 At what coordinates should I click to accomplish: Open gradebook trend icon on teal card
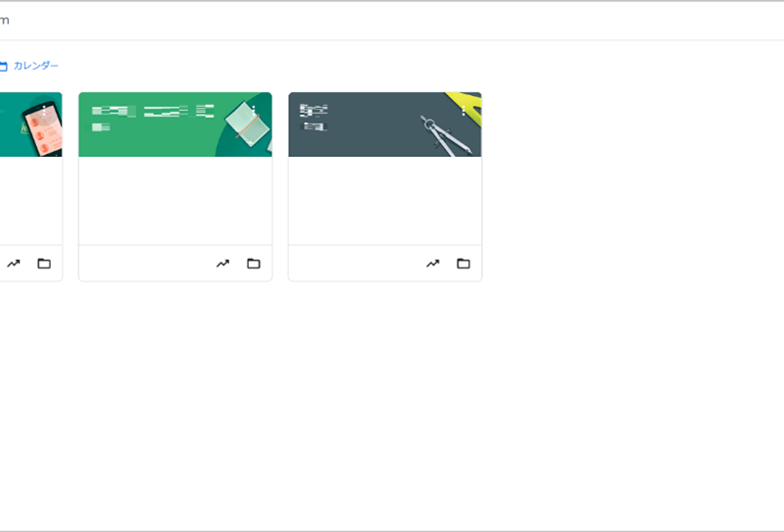[14, 264]
